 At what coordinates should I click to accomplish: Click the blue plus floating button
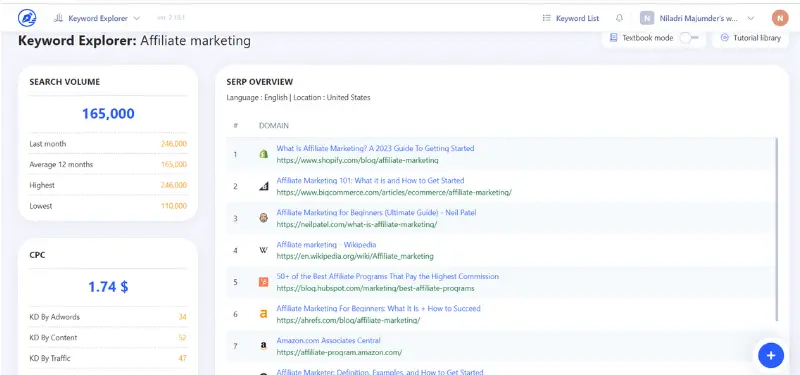tap(771, 356)
